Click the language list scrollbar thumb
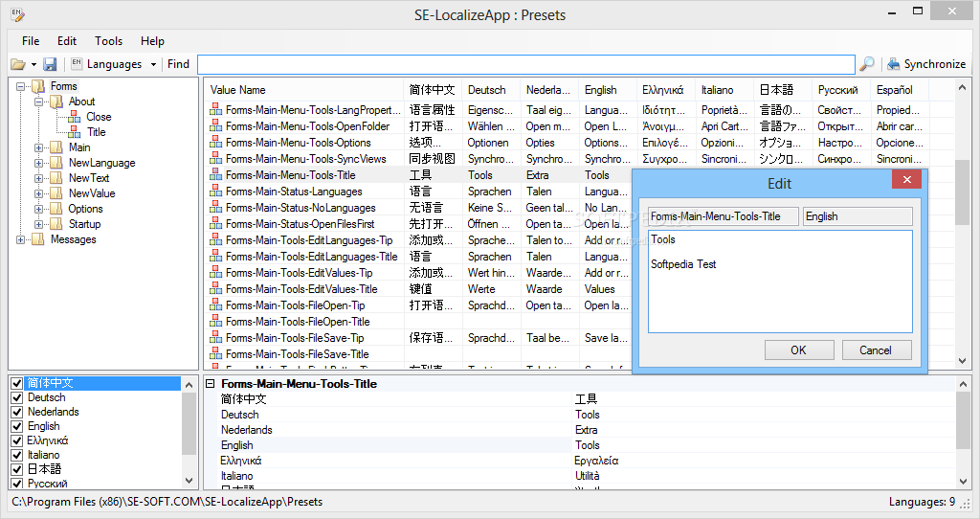This screenshot has height=519, width=980. tap(189, 423)
